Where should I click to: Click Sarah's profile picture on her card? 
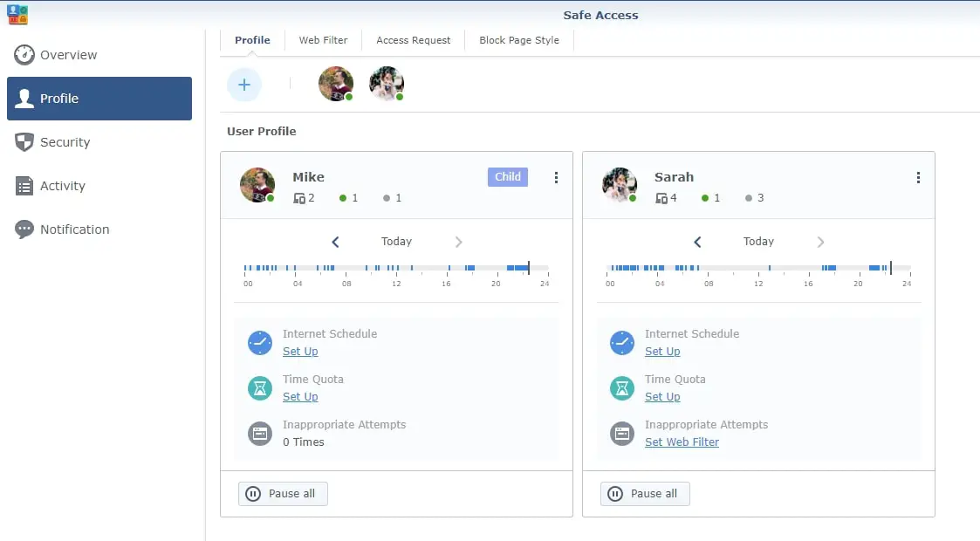click(x=620, y=185)
